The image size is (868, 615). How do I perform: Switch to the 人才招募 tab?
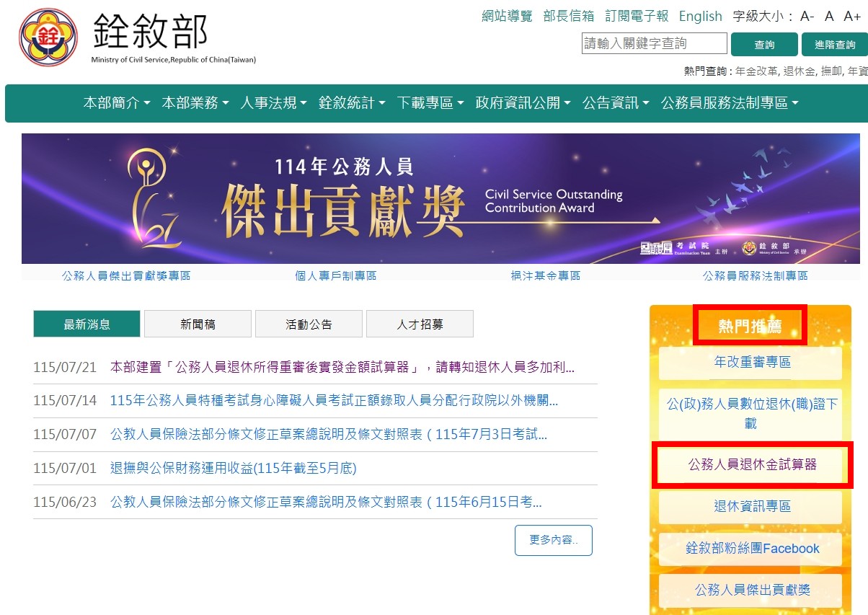tap(420, 324)
